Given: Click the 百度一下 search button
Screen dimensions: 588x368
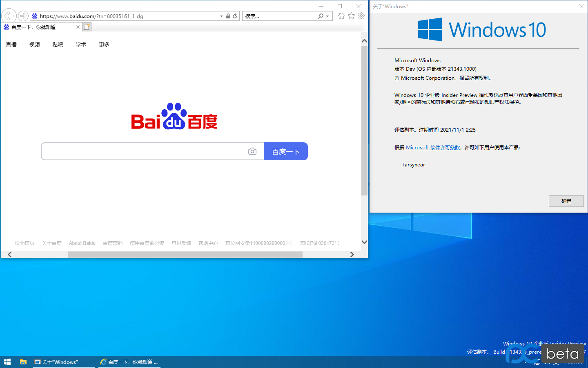Looking at the screenshot, I should click(285, 151).
